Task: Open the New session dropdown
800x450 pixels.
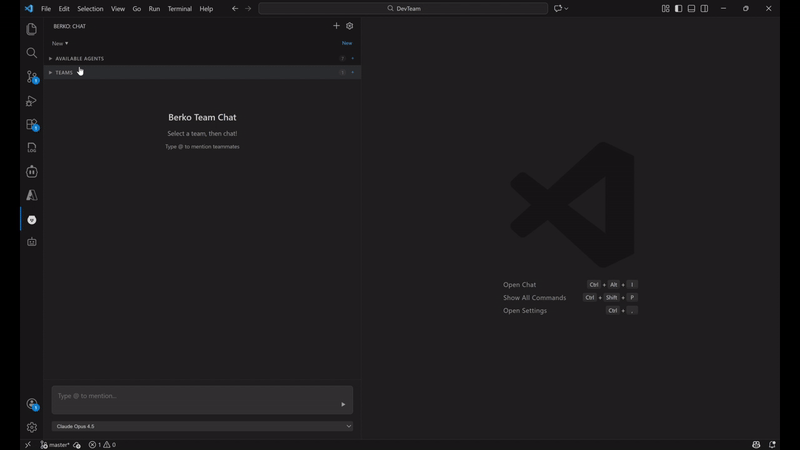Action: click(x=60, y=43)
